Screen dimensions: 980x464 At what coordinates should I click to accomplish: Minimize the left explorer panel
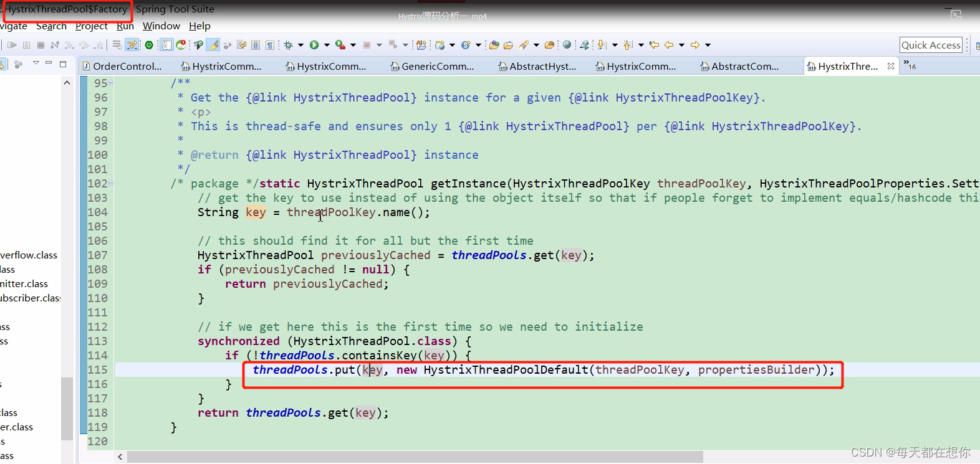[x=49, y=63]
